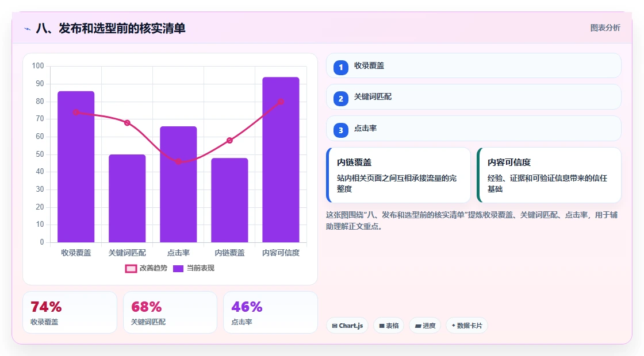Image resolution: width=644 pixels, height=356 pixels.
Task: Click the 74% 收录覆盖 stat card
Action: 70,312
